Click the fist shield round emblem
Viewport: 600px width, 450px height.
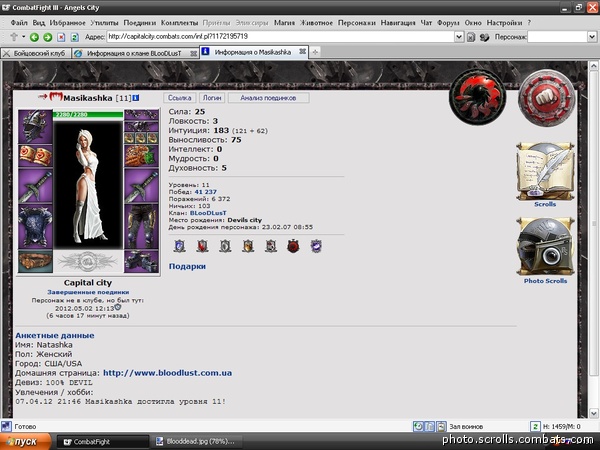pos(546,98)
